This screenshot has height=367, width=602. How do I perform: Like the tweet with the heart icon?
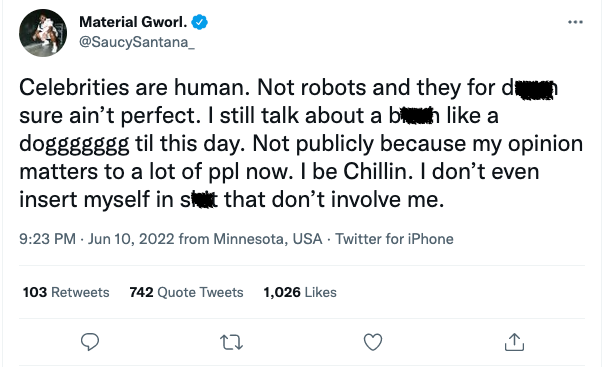[x=373, y=342]
